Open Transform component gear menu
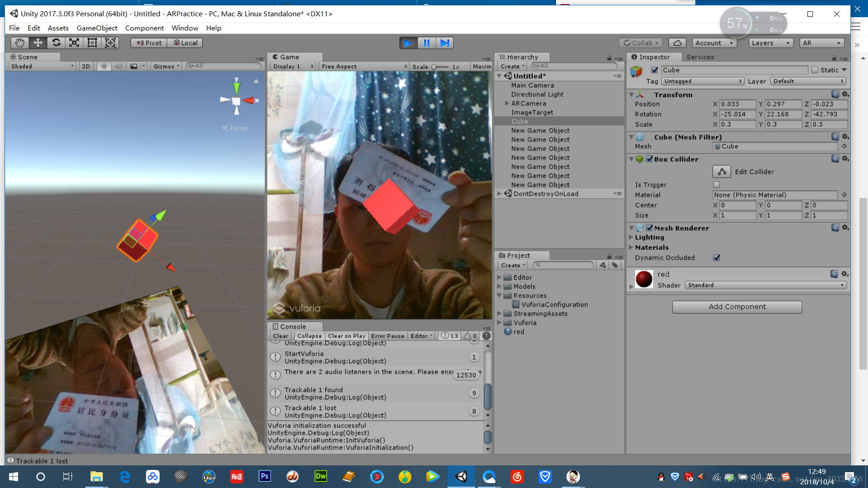 [x=845, y=94]
